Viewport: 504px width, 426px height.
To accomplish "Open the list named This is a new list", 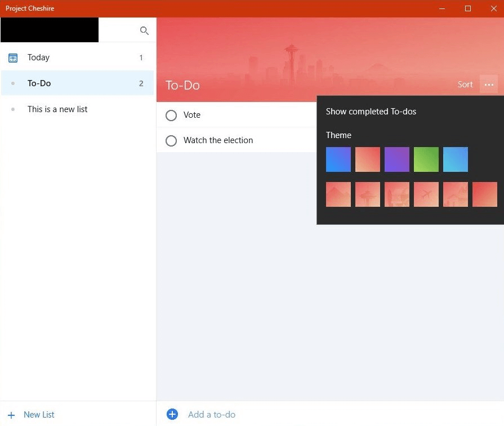I will pyautogui.click(x=57, y=109).
